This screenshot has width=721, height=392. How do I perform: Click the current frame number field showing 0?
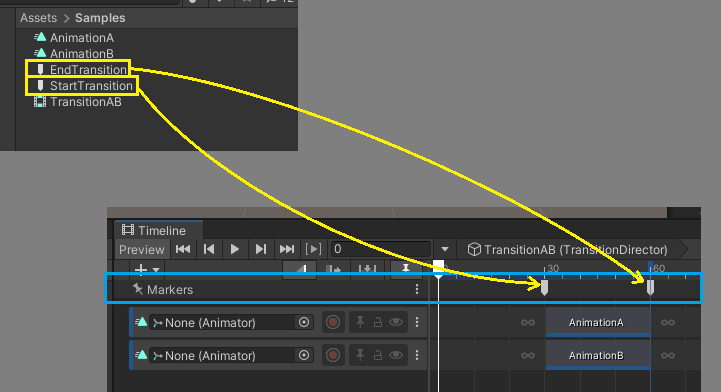pyautogui.click(x=380, y=249)
